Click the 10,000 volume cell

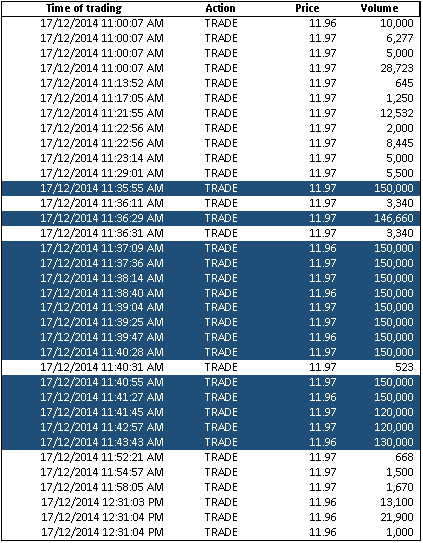(397, 23)
